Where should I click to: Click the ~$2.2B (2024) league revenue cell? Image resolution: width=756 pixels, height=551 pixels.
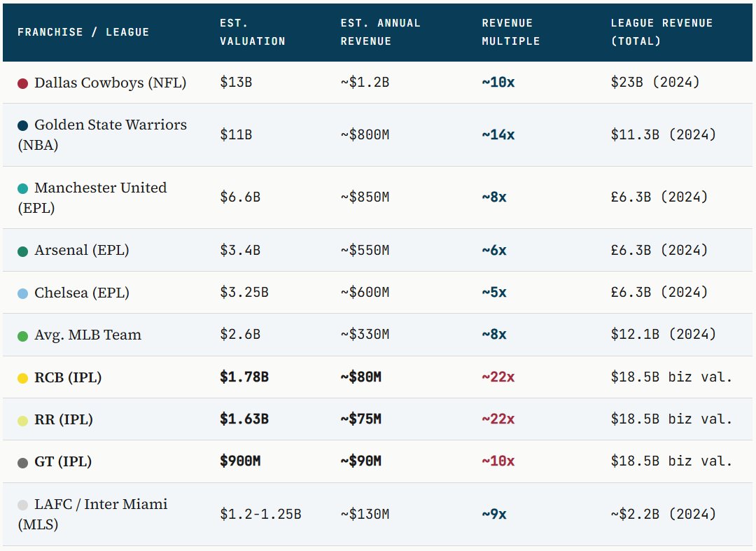(x=664, y=514)
